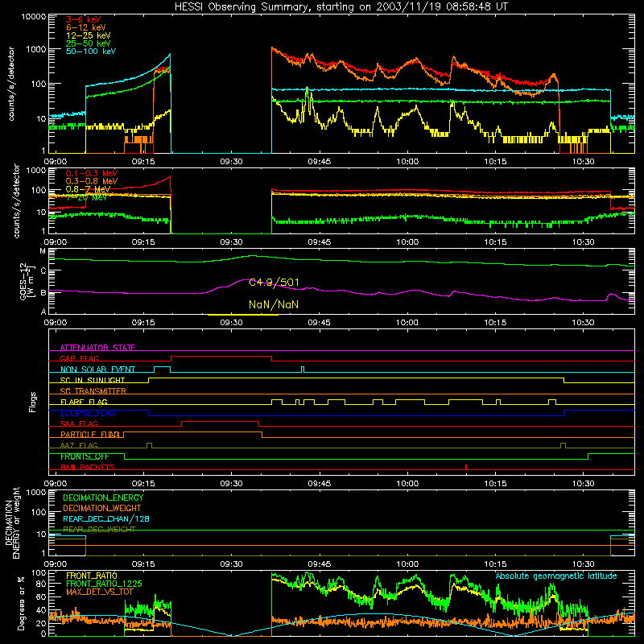This screenshot has width=644, height=644.
Task: Click the 10:30 tick under the decimation panel
Action: pyautogui.click(x=583, y=564)
